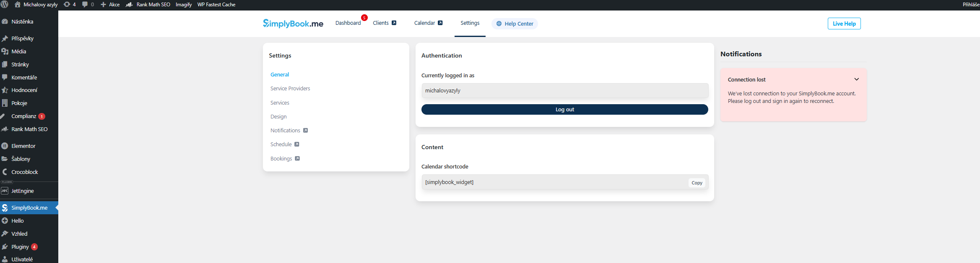
Task: Click the Pluginy plug icon
Action: click(x=5, y=247)
